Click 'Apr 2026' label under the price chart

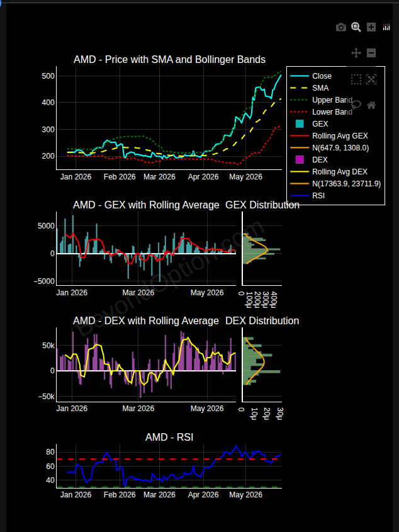[x=203, y=177]
